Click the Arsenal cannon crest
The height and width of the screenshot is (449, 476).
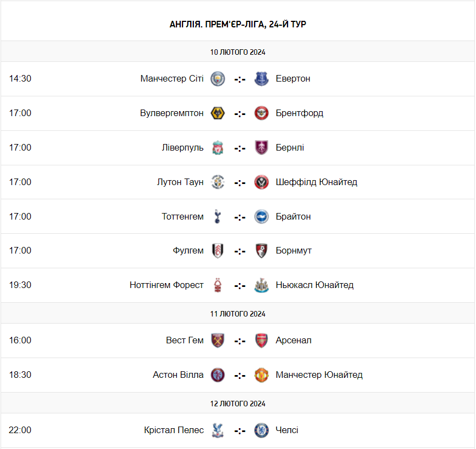(x=262, y=341)
